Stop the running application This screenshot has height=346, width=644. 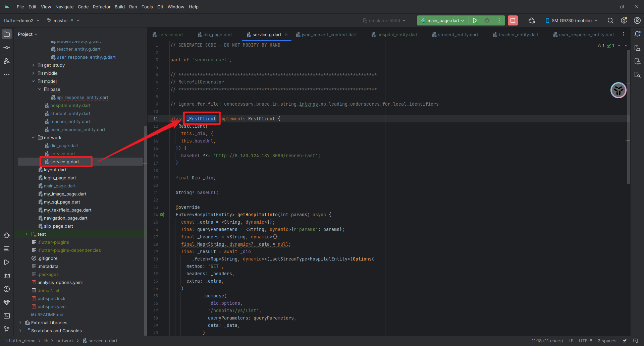(513, 20)
